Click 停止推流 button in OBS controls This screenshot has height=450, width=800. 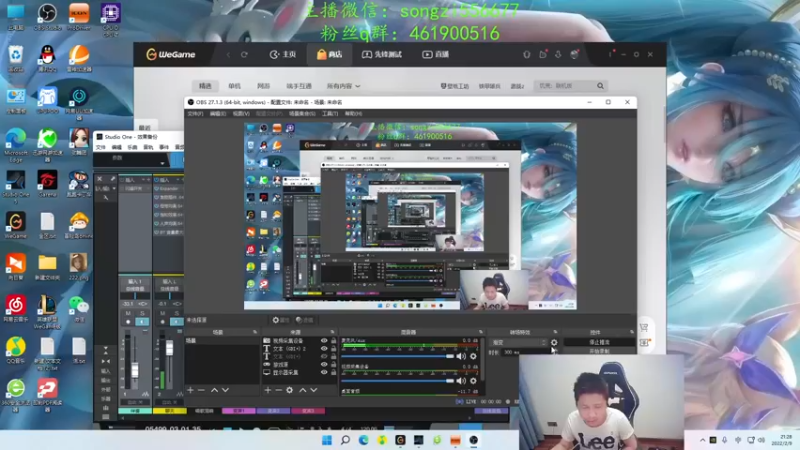599,342
